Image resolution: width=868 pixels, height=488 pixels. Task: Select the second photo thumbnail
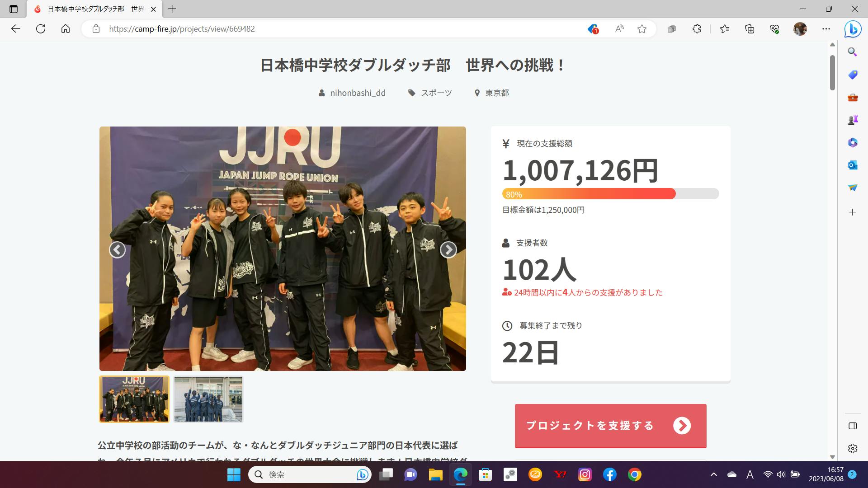click(208, 399)
